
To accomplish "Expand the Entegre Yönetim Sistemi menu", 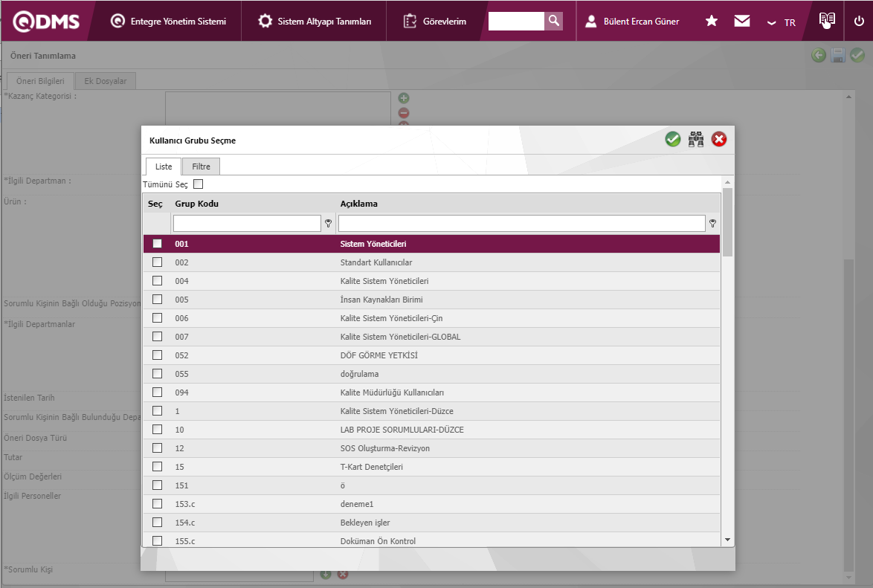I will [x=168, y=22].
